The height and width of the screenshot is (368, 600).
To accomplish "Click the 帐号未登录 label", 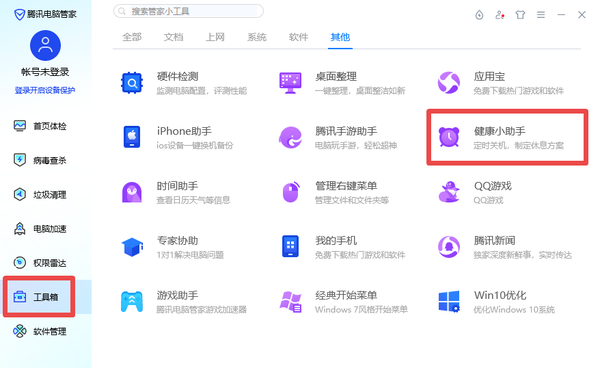I will 45,72.
